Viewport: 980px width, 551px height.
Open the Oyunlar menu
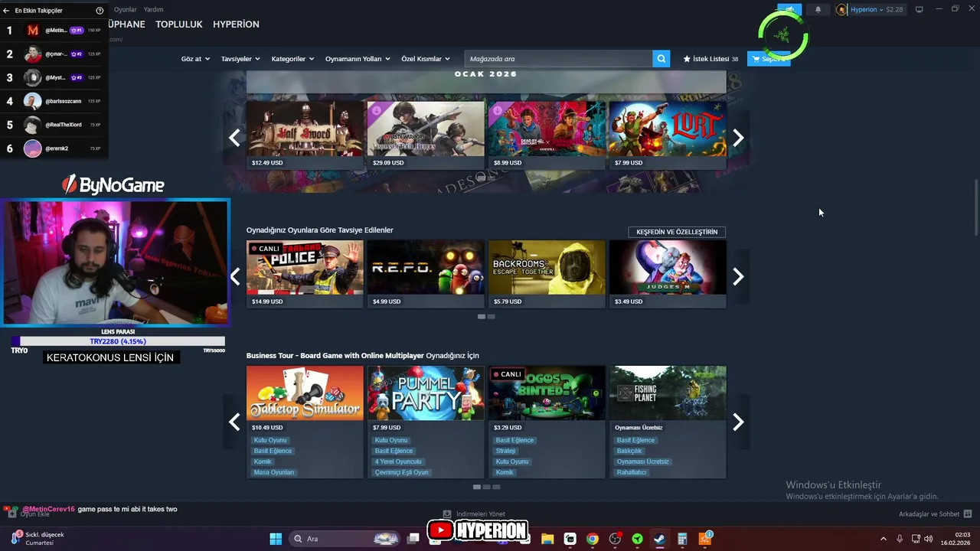point(125,9)
